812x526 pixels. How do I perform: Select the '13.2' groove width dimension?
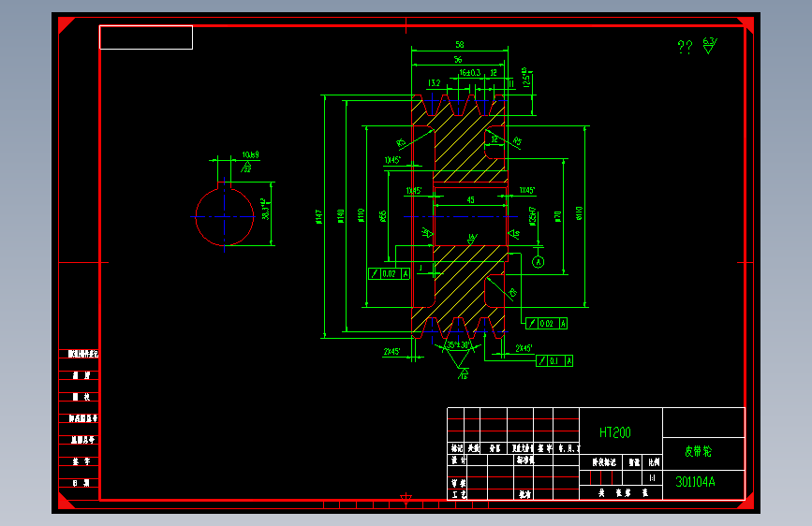pos(434,83)
